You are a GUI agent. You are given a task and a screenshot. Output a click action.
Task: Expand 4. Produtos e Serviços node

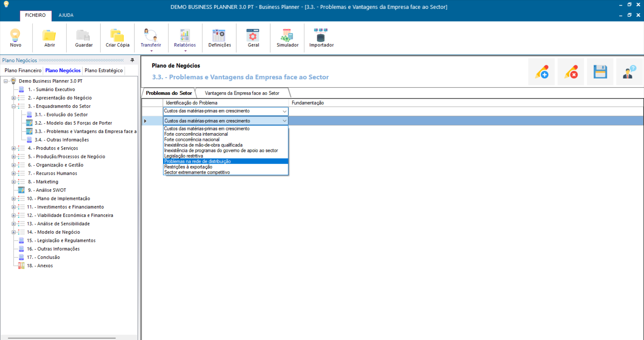click(13, 148)
